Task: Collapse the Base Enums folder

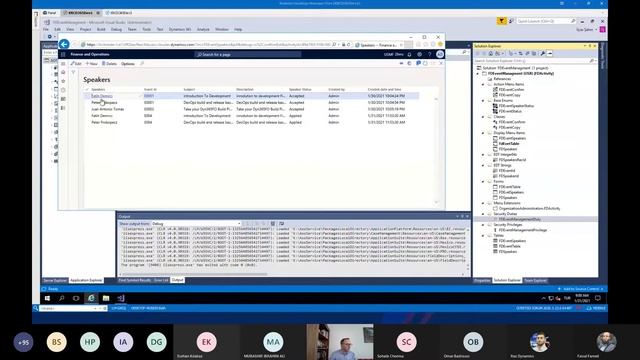Action: (483, 100)
